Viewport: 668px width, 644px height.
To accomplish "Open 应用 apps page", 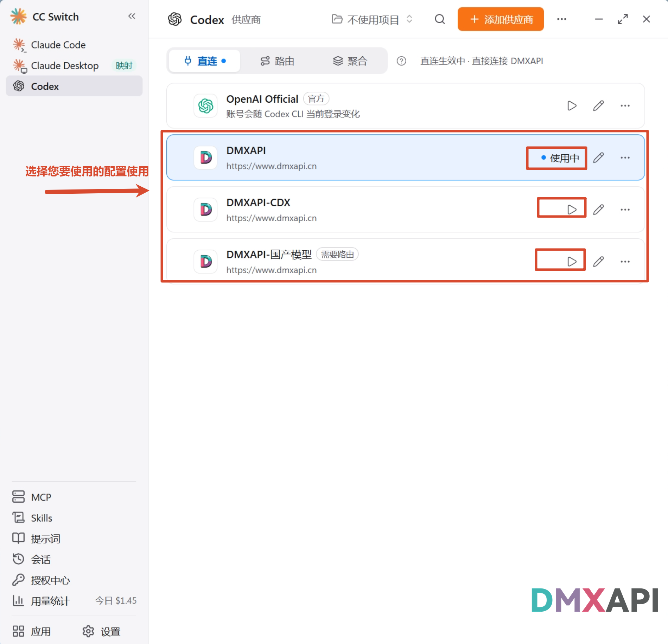I will 32,631.
